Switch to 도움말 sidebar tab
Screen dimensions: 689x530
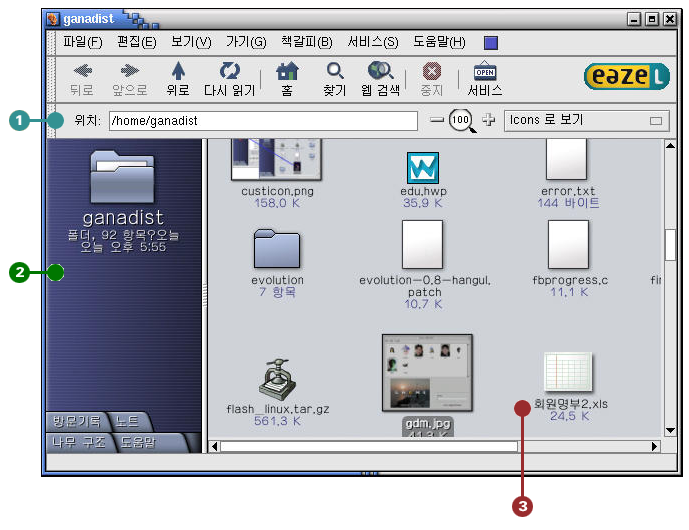point(139,442)
